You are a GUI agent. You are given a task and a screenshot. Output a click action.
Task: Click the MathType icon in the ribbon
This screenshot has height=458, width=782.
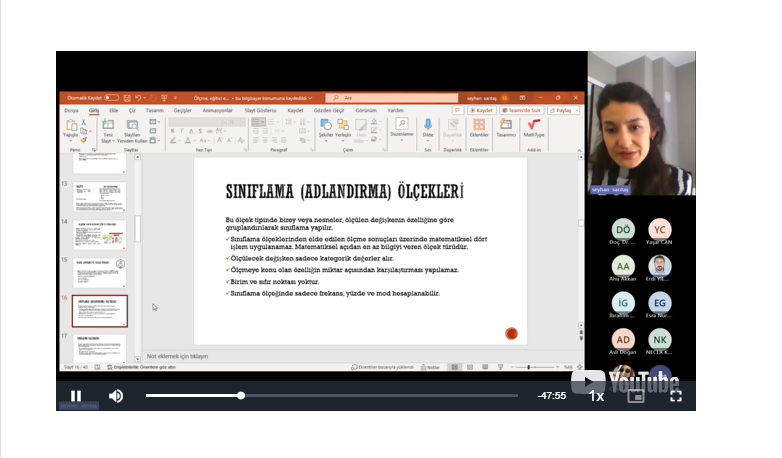(x=534, y=127)
